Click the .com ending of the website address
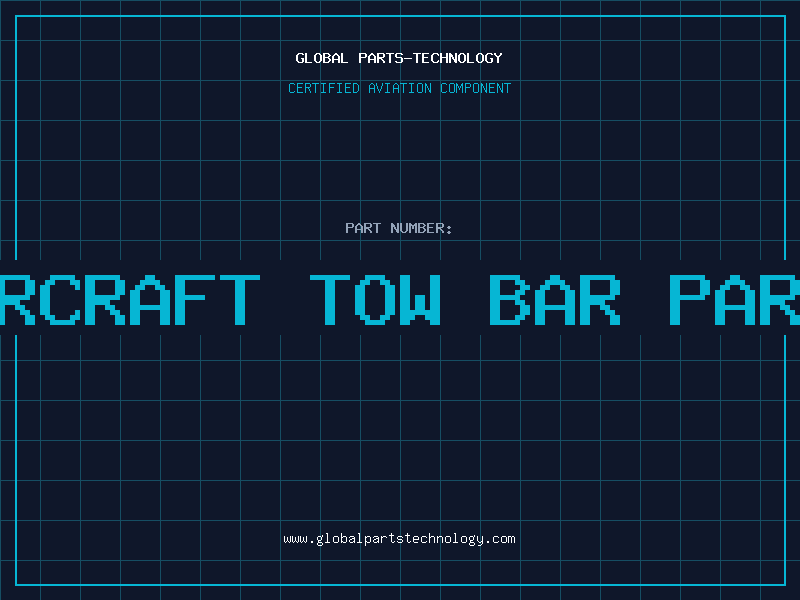Viewport: 800px width, 600px height. click(x=499, y=539)
